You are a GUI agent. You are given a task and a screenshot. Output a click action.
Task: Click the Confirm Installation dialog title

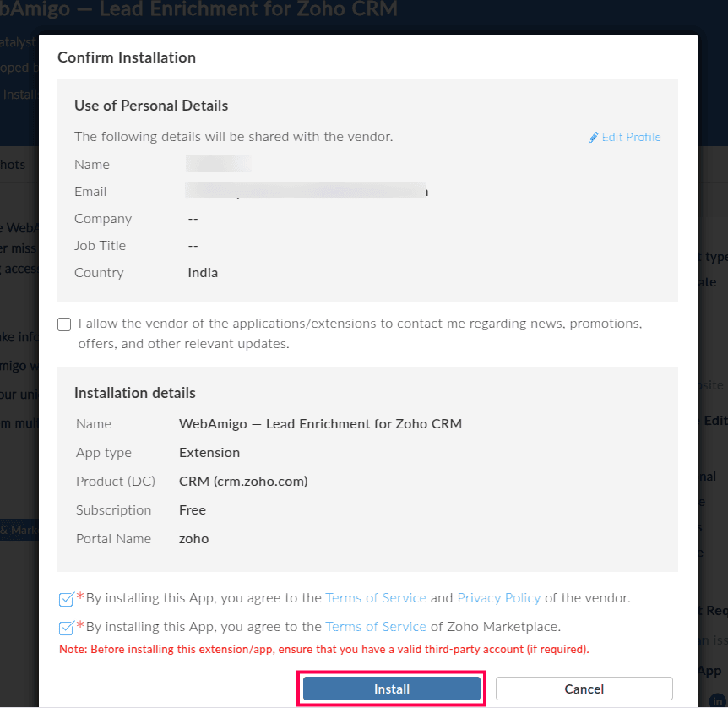click(127, 58)
